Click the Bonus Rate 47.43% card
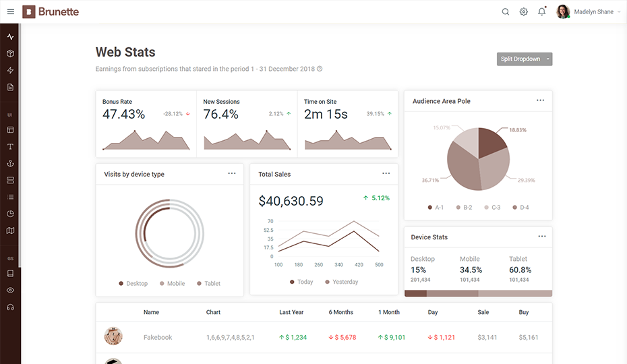 click(x=146, y=124)
